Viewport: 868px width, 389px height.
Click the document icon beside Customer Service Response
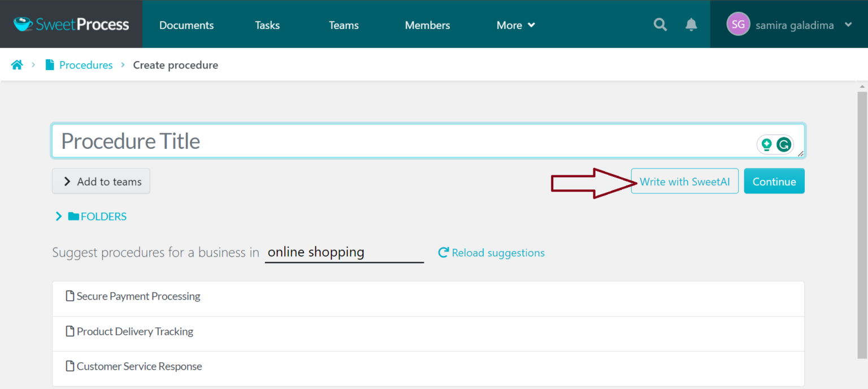point(70,366)
